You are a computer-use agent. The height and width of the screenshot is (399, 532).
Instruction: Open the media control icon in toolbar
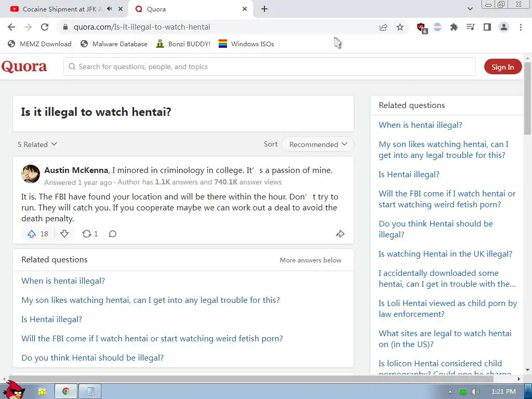coord(470,27)
